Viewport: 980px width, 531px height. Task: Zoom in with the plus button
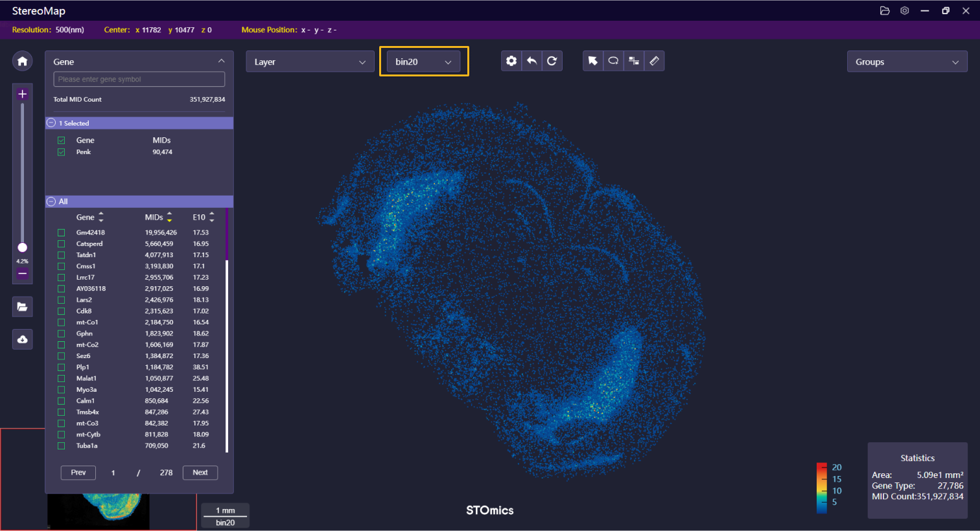tap(22, 94)
